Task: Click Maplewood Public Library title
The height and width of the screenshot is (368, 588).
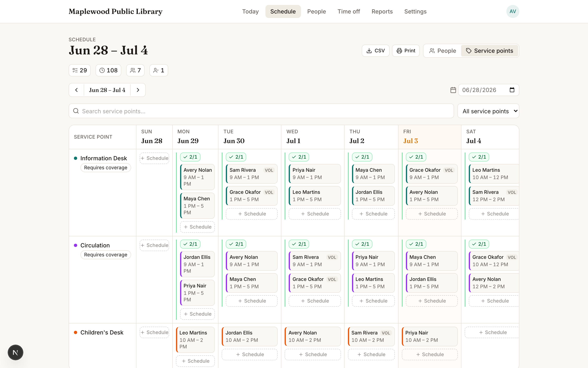Action: [x=115, y=11]
